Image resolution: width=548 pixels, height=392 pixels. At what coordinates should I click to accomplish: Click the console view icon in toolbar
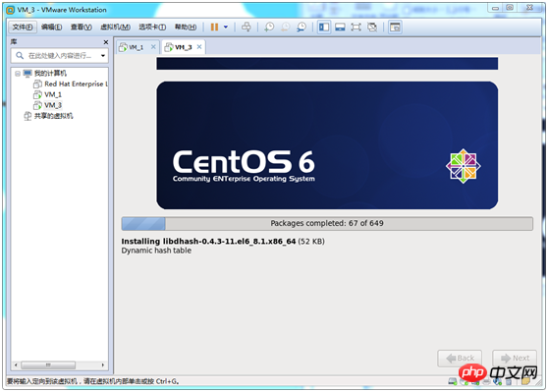coord(395,27)
